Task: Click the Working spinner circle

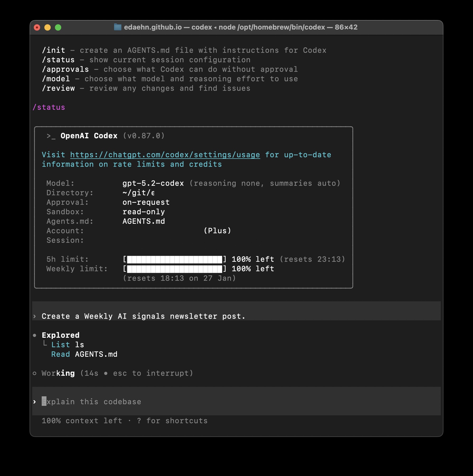Action: 35,373
